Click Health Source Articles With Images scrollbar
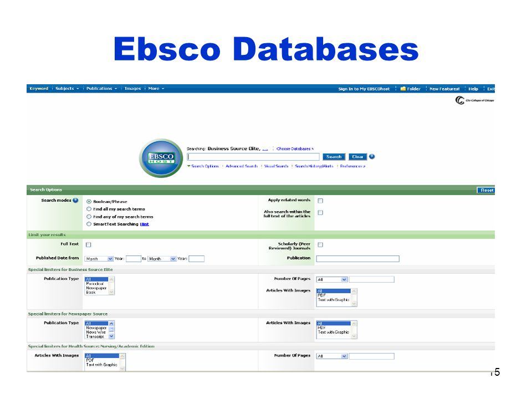The width and height of the screenshot is (532, 399). 122,362
